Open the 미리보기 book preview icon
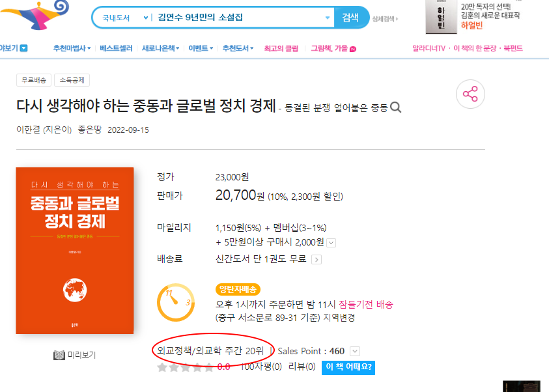The height and width of the screenshot is (392, 549). pos(59,355)
